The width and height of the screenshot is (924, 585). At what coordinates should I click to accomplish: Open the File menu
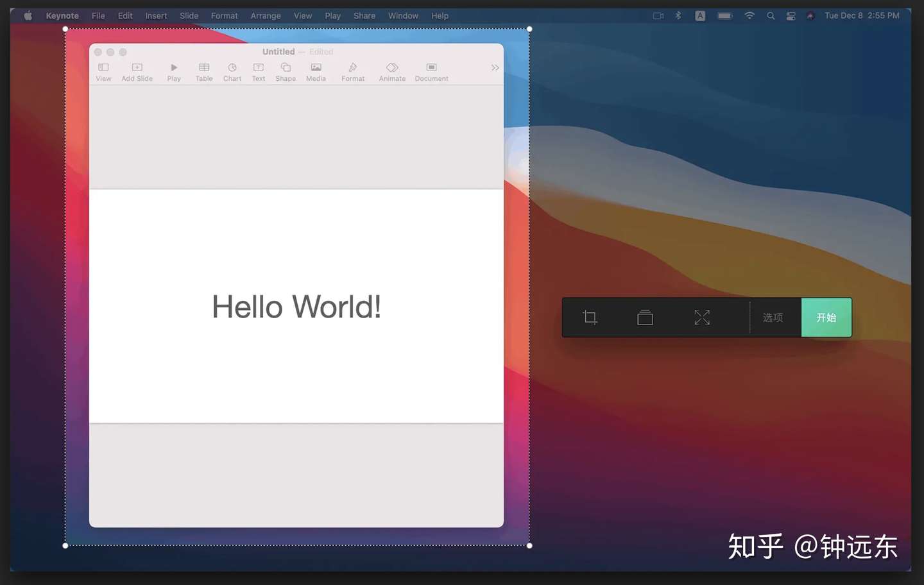click(98, 15)
